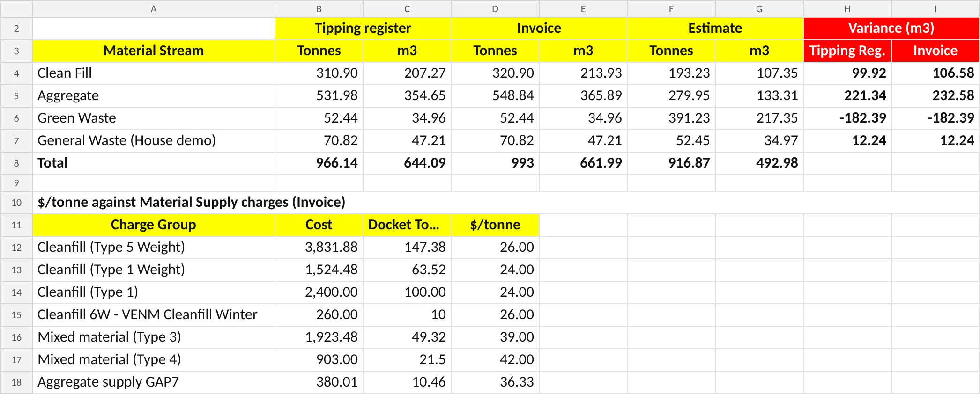
Task: Click the "Tipping register" header cell
Action: click(x=363, y=29)
